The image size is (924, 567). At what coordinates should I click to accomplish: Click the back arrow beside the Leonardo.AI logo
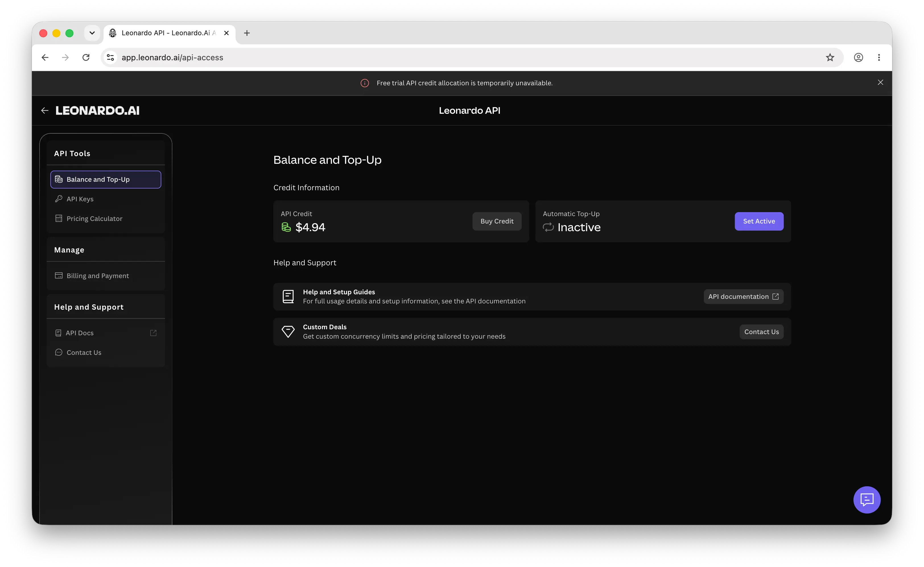coord(45,110)
